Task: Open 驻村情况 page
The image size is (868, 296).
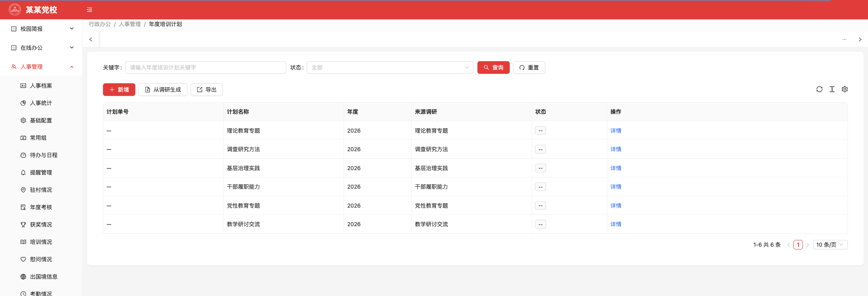Action: pyautogui.click(x=41, y=190)
